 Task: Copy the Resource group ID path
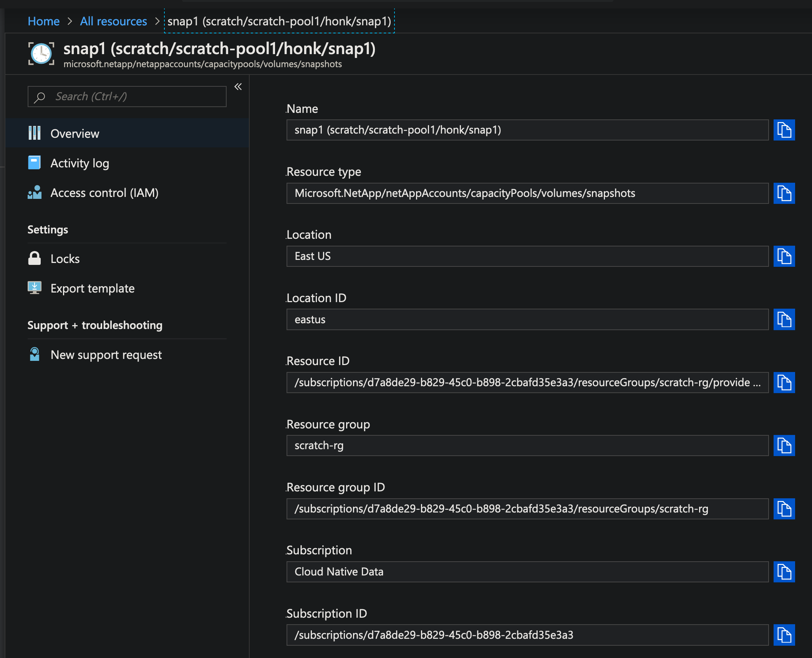[x=784, y=509]
